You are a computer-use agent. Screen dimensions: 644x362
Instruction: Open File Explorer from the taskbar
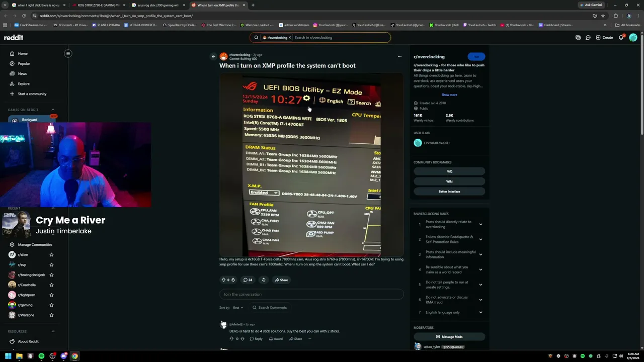click(19, 356)
